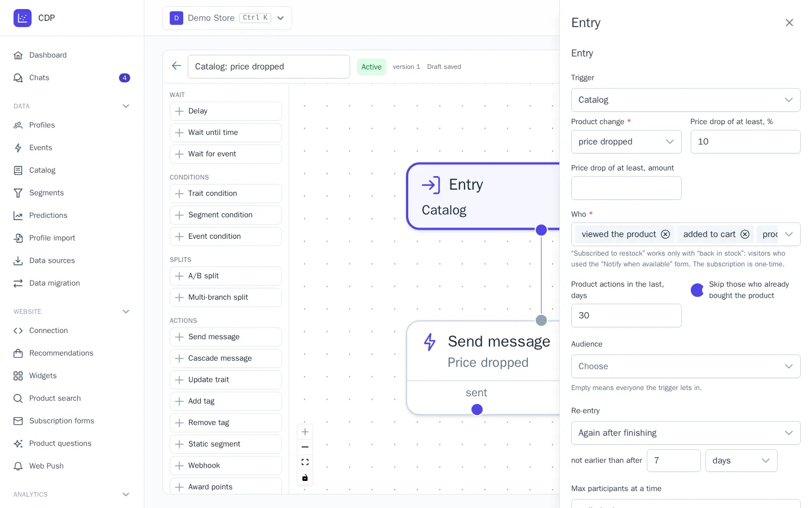Open the Product change dropdown
The width and height of the screenshot is (812, 508).
[626, 142]
